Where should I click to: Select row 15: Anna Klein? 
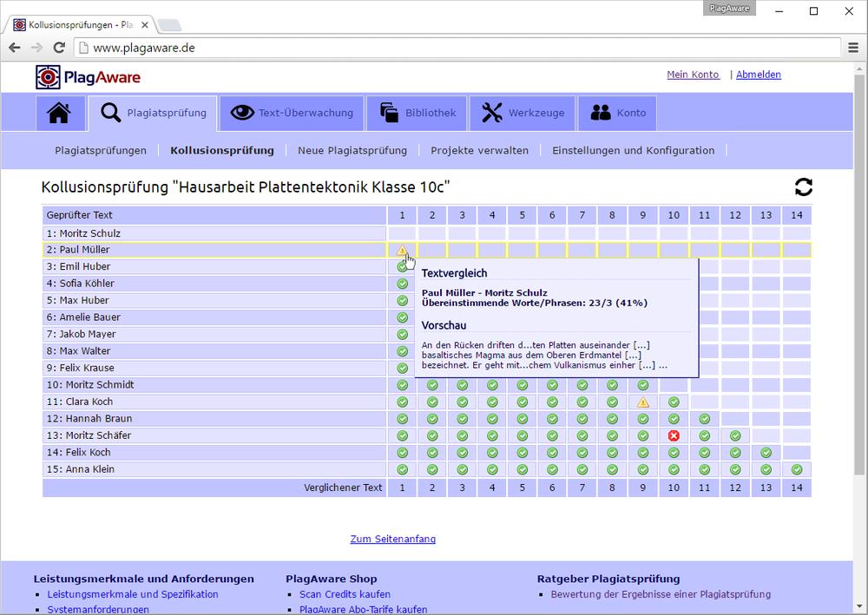[x=214, y=469]
